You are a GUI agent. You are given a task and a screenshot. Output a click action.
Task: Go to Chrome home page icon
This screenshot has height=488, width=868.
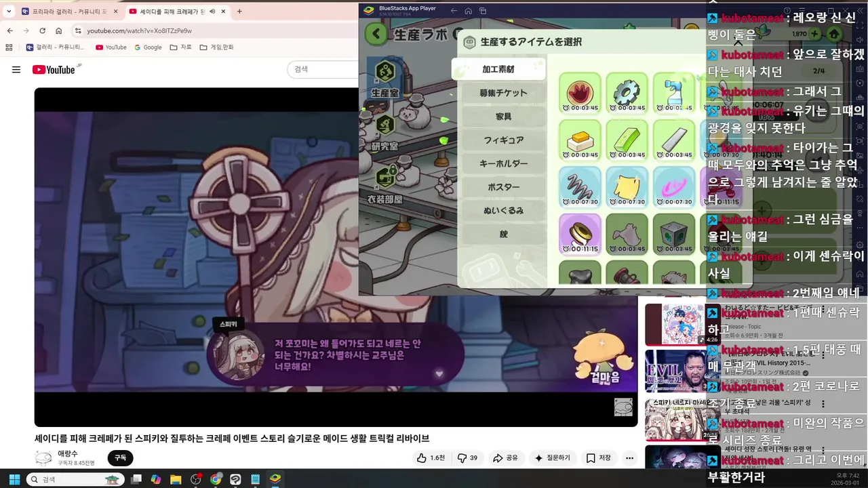tap(59, 30)
